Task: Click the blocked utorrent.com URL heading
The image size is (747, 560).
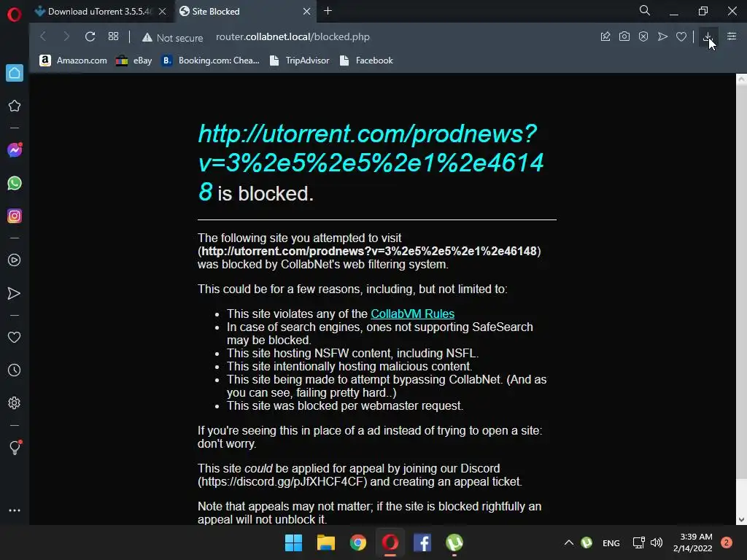Action: [370, 163]
